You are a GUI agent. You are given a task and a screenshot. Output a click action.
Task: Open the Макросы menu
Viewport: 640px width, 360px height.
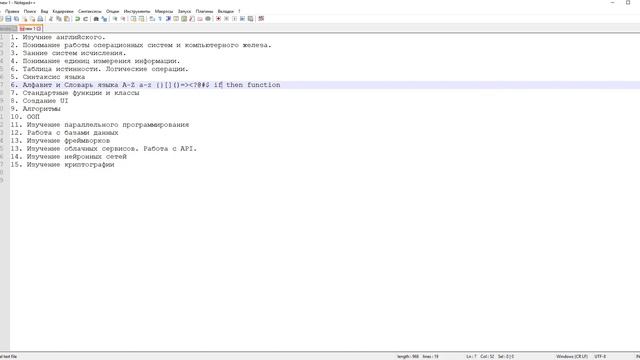pyautogui.click(x=164, y=11)
